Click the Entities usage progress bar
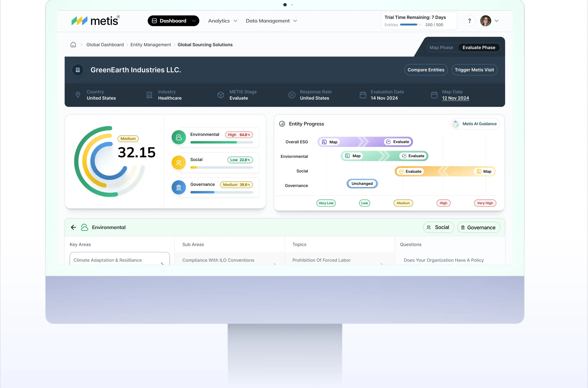The width and height of the screenshot is (588, 388). pos(411,25)
